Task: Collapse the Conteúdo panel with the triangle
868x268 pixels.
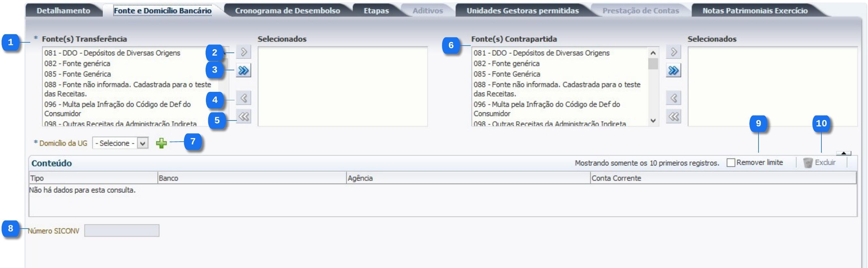Action: tap(844, 153)
